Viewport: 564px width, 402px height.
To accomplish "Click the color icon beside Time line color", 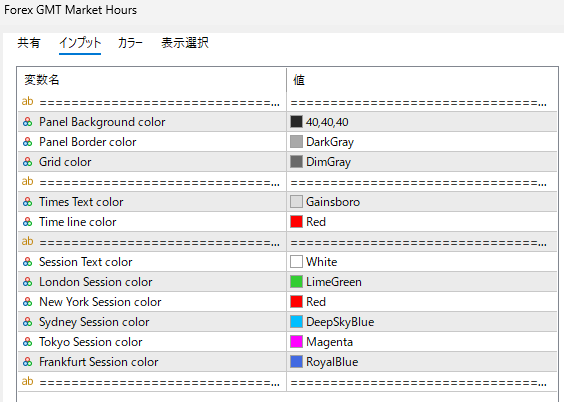I will click(x=27, y=222).
